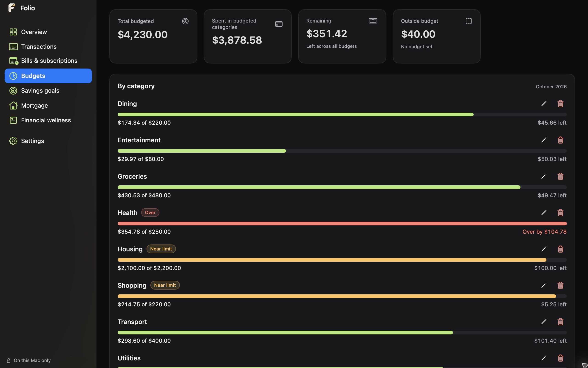Click the $351.42 Remaining amount

tap(327, 34)
